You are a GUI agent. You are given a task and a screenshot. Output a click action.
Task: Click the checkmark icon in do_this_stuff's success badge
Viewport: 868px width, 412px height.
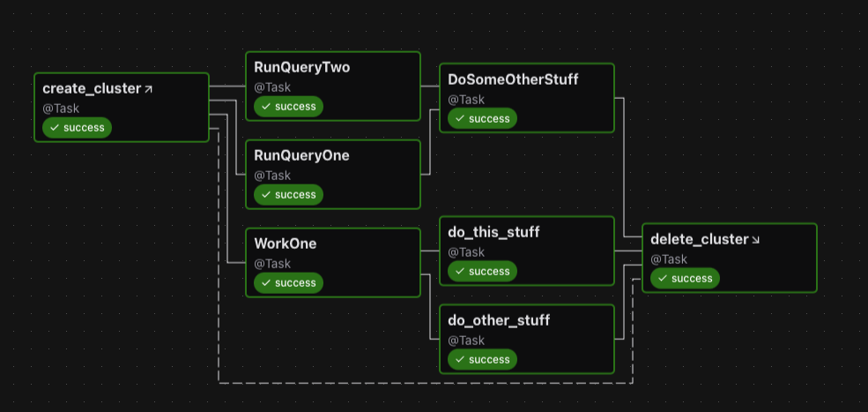pos(459,272)
